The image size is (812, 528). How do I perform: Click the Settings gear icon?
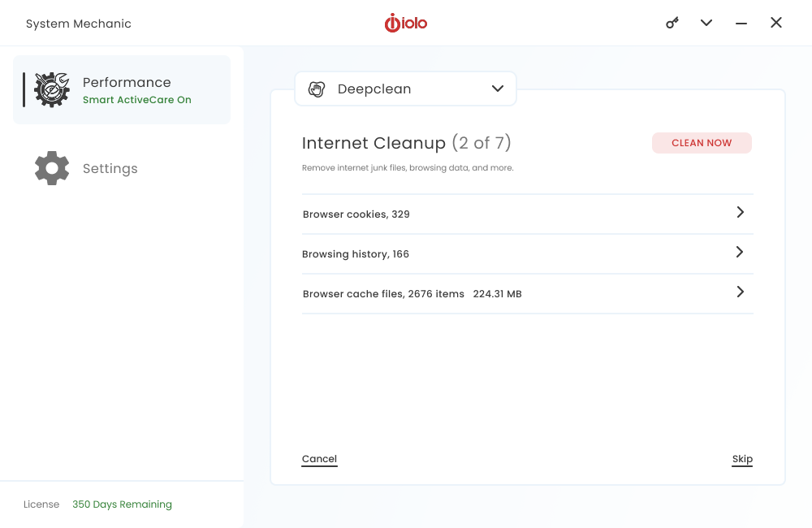pos(52,168)
